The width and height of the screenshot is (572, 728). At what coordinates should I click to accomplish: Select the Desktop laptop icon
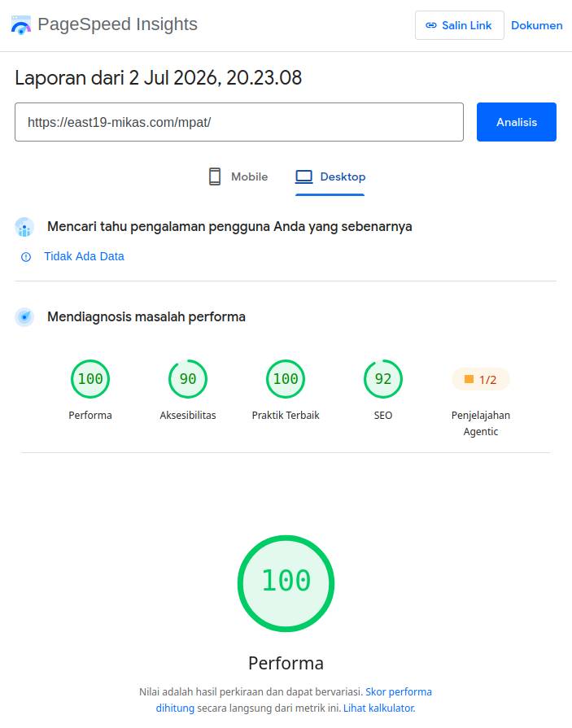(304, 177)
